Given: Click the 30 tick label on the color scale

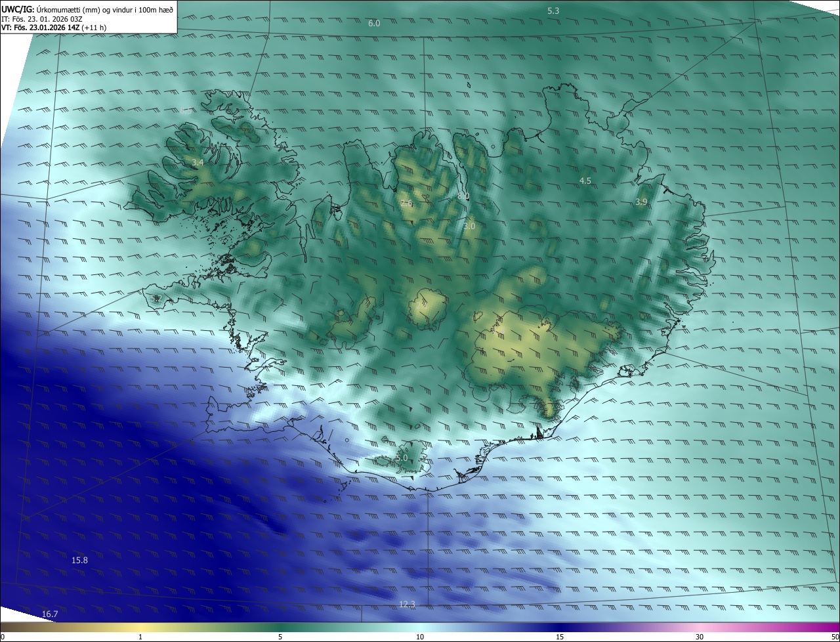Looking at the screenshot, I should click(x=700, y=637).
